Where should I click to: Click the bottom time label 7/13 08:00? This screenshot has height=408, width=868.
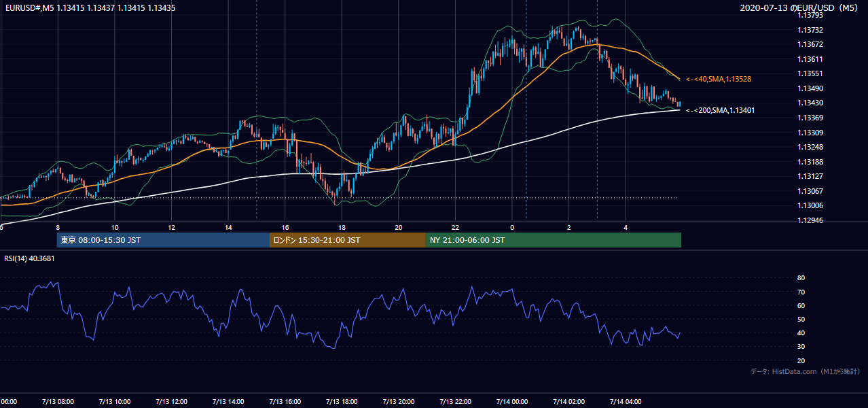pyautogui.click(x=57, y=401)
